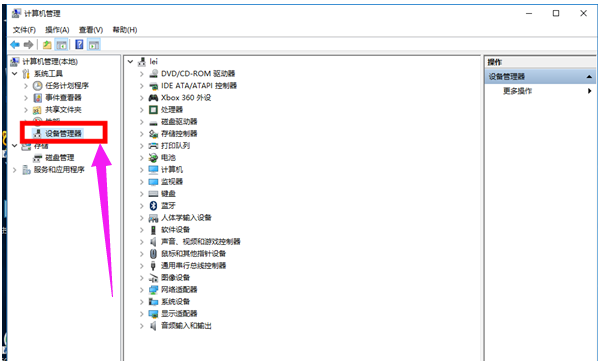Screen dimensions: 598x361
Task: Open the 查看(V) menu
Action: pos(91,30)
